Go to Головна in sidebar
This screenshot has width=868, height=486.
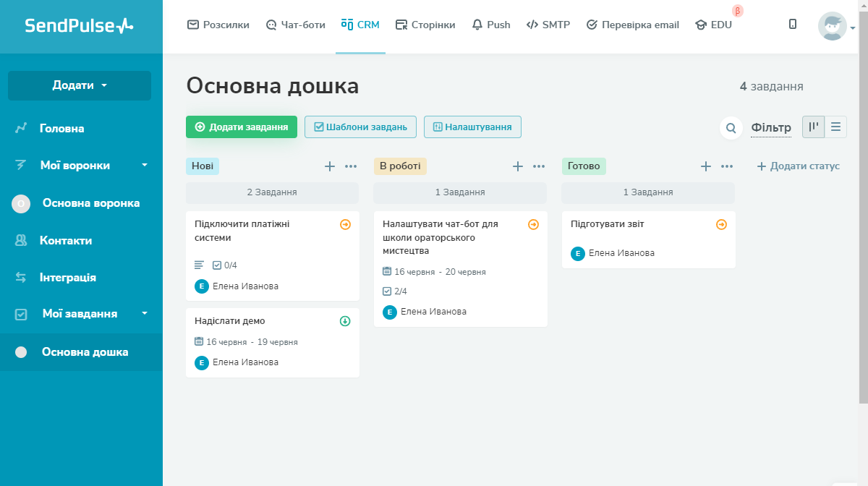point(62,129)
